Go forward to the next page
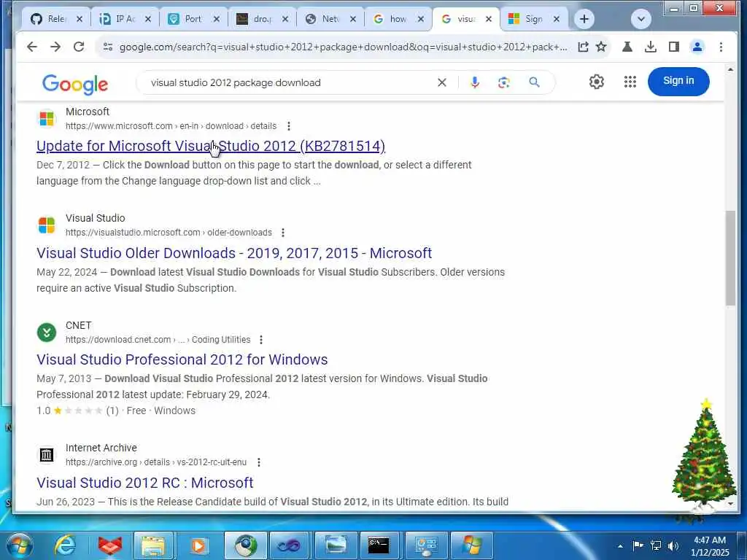The height and width of the screenshot is (560, 747). (55, 47)
